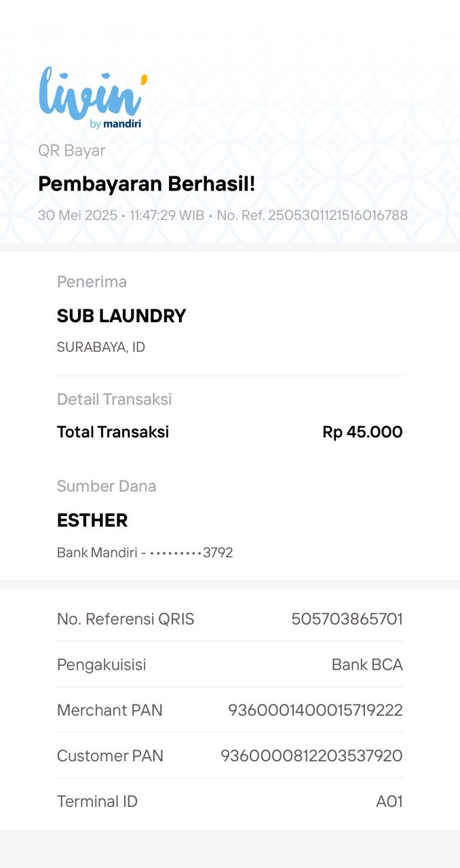Viewport: 460px width, 868px height.
Task: Select the No. Ref. number in header
Action: (312, 216)
